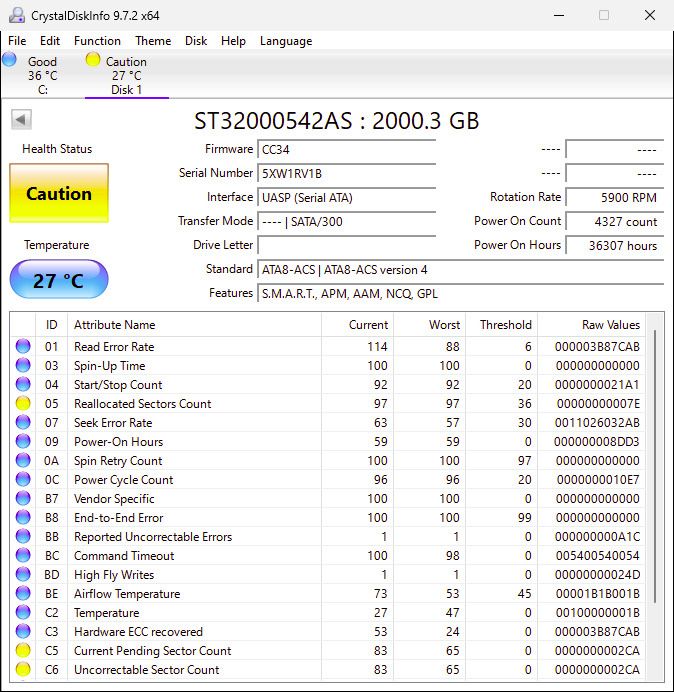This screenshot has height=692, width=674.
Task: Click raw value 000003B87CAB of Read Error Rate
Action: click(597, 347)
